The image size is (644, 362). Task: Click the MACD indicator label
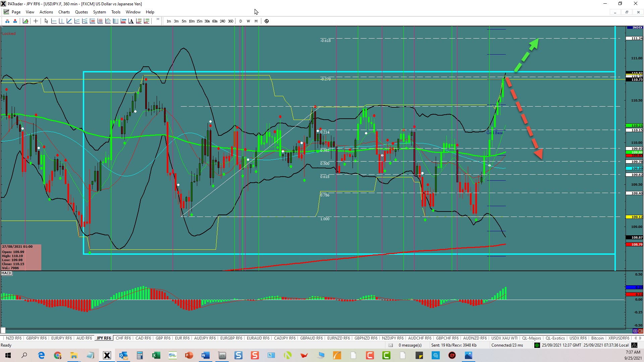pos(6,273)
